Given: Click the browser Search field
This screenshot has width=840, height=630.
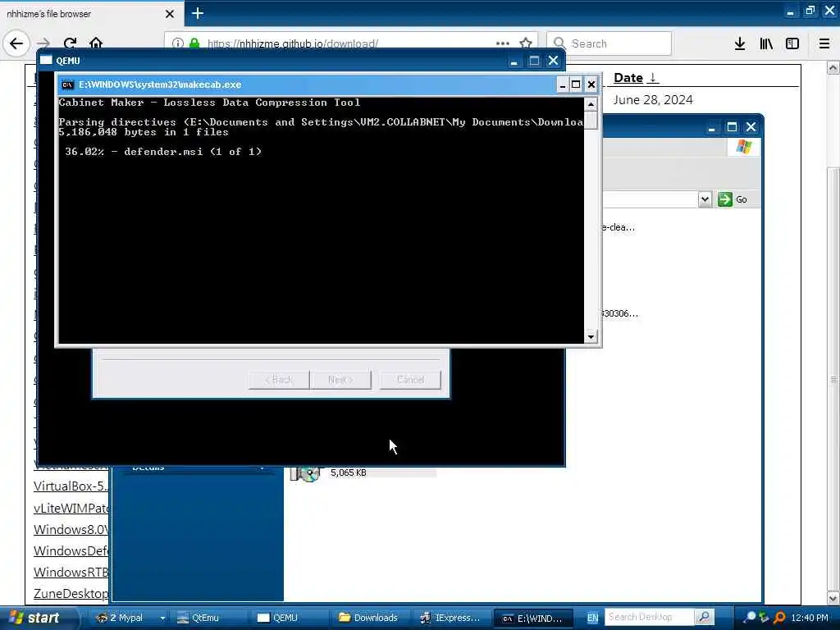Looking at the screenshot, I should click(609, 43).
